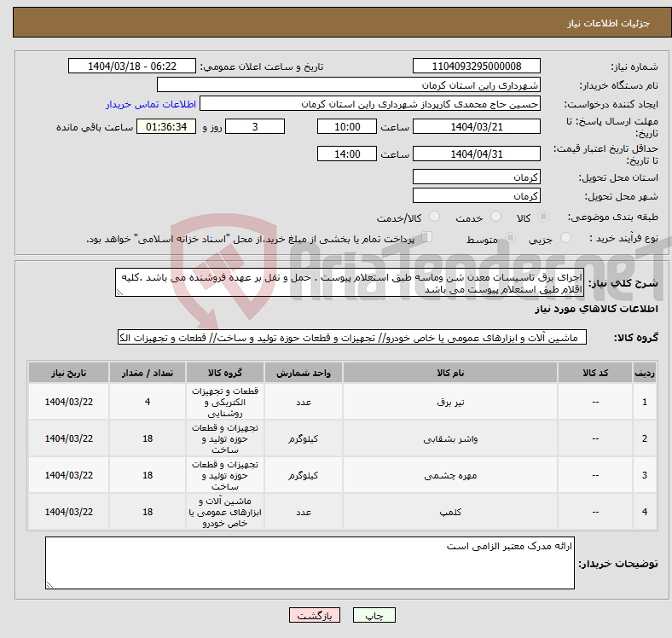Click the remaining days field showing 3

pos(255,127)
